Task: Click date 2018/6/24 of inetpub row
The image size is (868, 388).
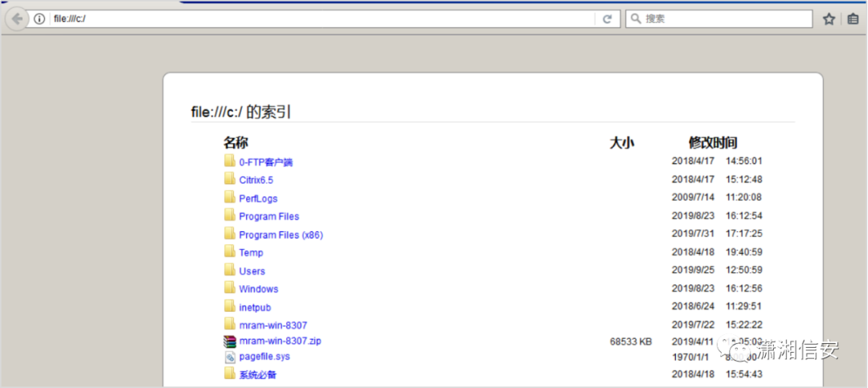Action: (x=693, y=306)
